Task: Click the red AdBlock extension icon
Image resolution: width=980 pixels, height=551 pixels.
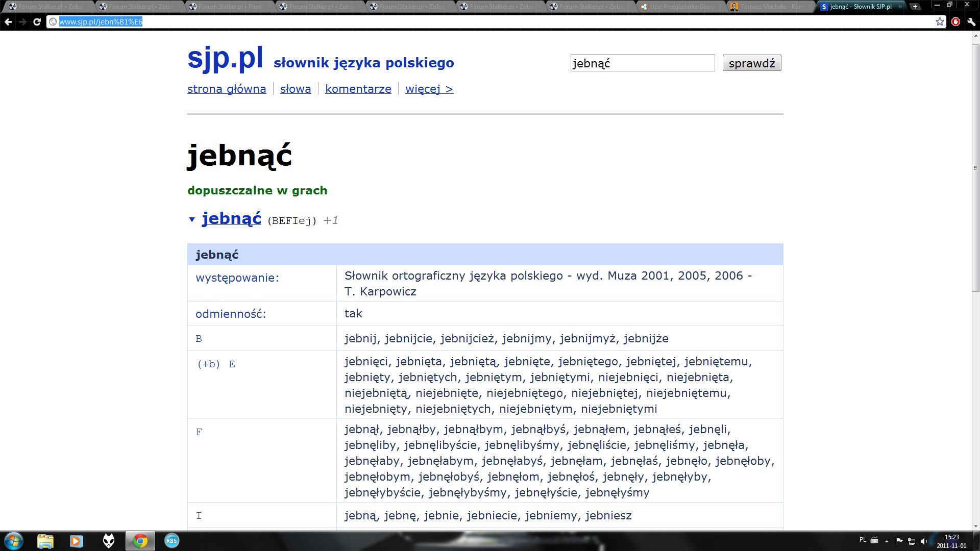Action: coord(956,22)
